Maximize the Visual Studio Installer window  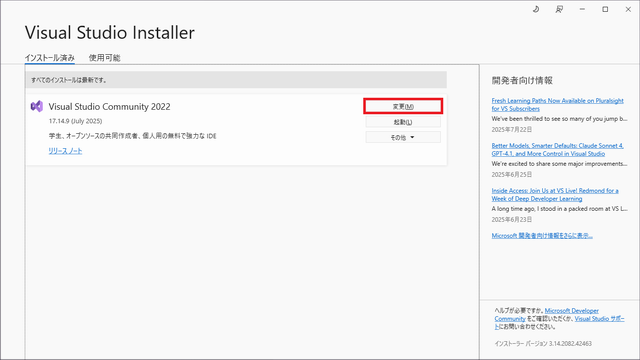(605, 9)
